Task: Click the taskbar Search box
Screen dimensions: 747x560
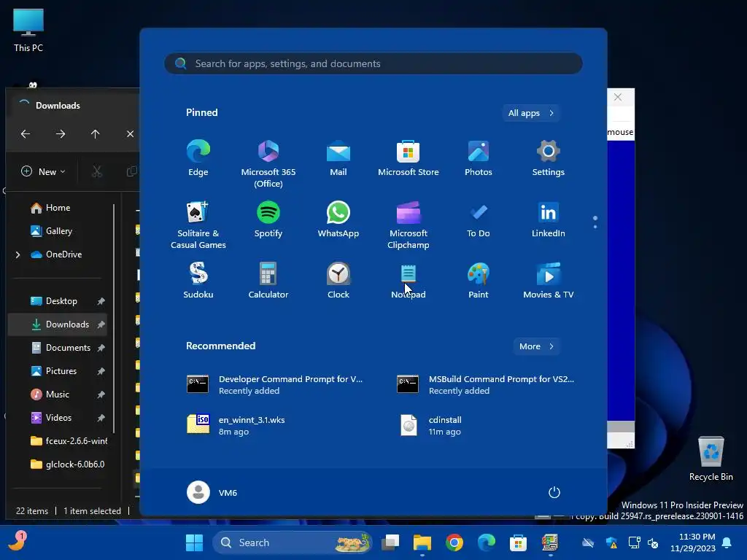Action: pyautogui.click(x=292, y=542)
